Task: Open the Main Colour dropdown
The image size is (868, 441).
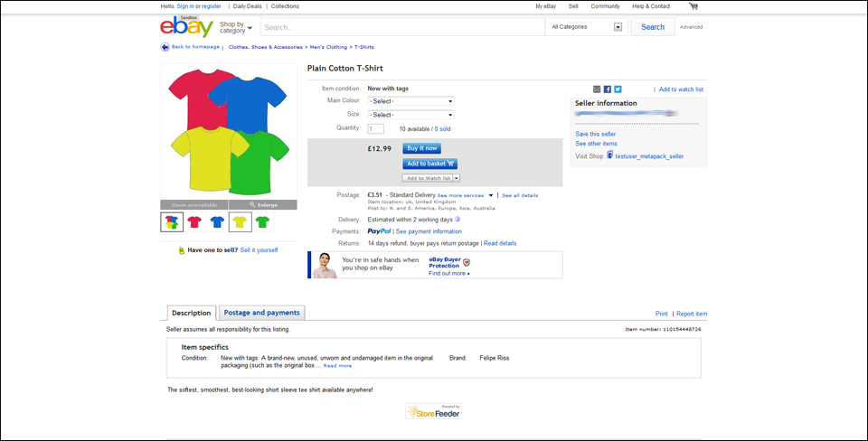Action: (410, 101)
